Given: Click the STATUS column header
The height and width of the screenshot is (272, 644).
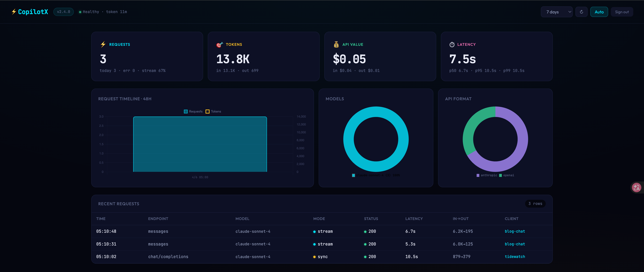Looking at the screenshot, I should click(x=371, y=219).
